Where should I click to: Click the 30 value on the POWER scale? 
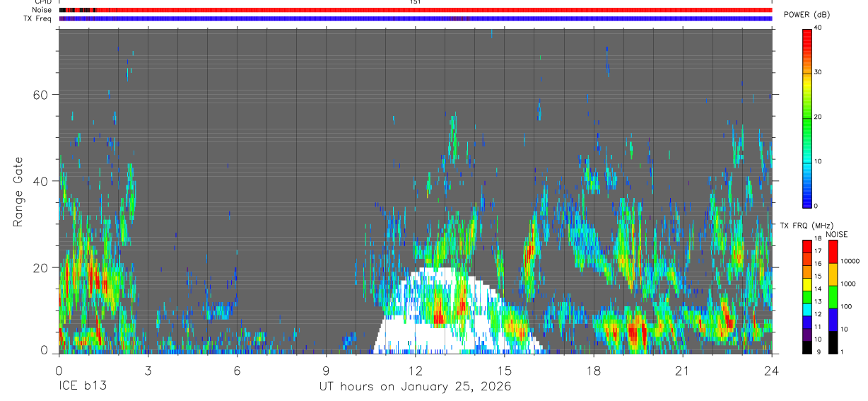pos(817,72)
